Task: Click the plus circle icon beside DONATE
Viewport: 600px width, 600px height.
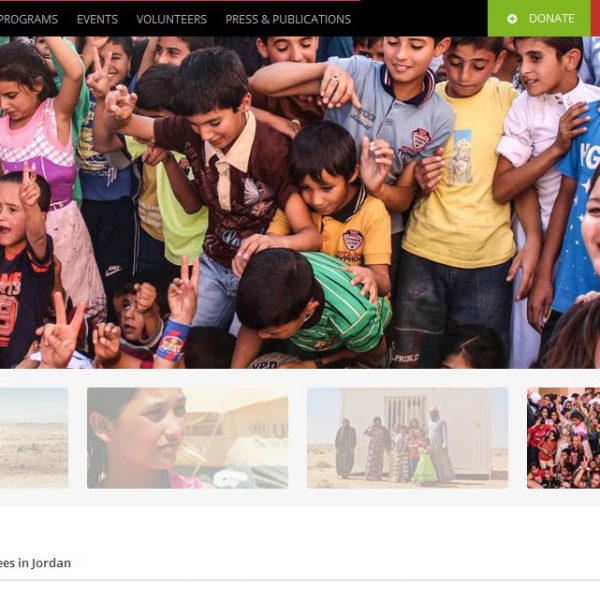Action: coord(512,19)
